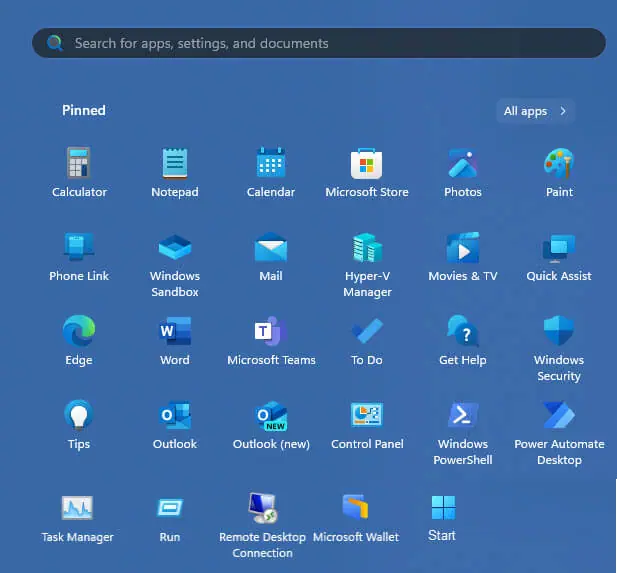Image resolution: width=617 pixels, height=573 pixels.
Task: Click the Pinned section heading
Action: click(x=84, y=110)
